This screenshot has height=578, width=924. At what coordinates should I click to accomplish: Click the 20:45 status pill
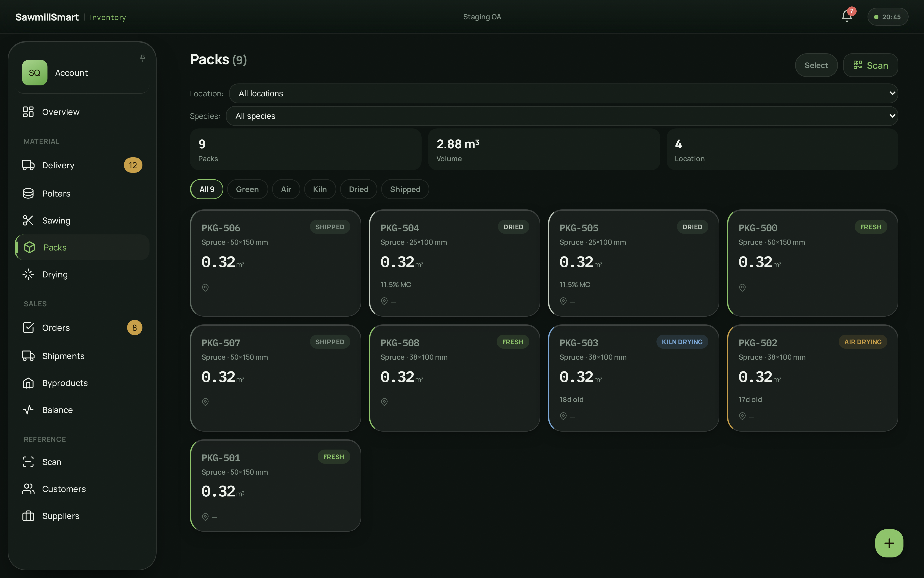888,17
